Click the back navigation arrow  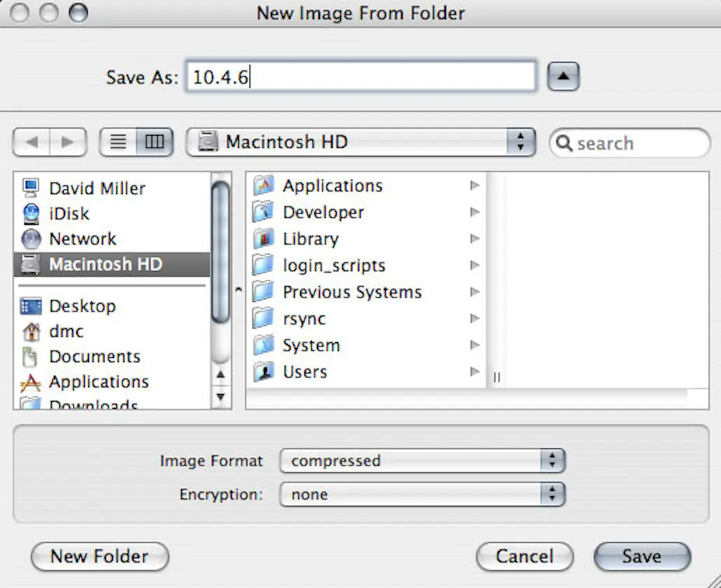point(29,141)
